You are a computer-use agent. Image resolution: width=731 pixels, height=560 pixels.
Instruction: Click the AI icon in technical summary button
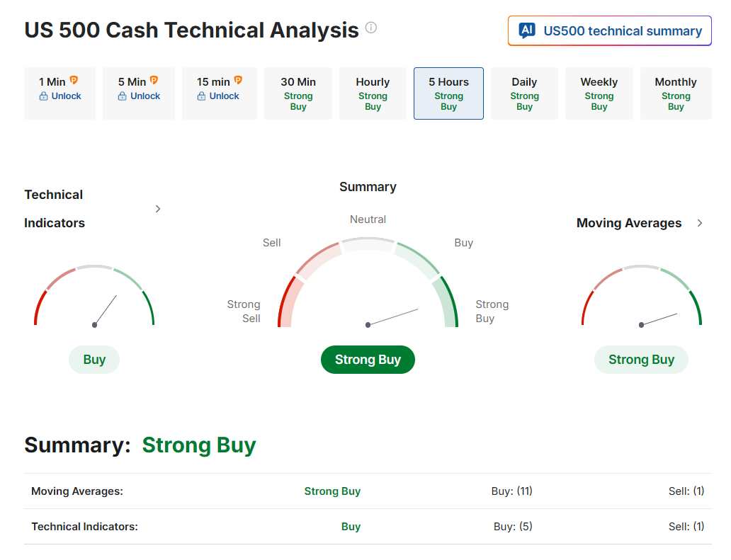(x=527, y=30)
